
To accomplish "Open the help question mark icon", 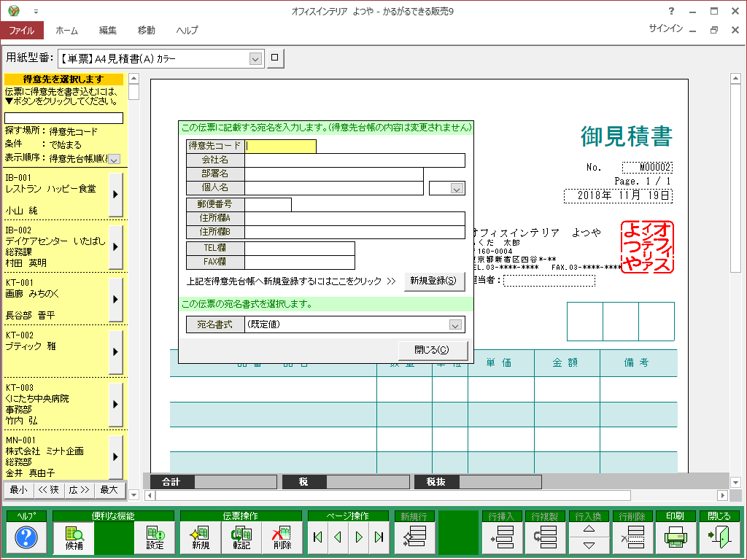I will pyautogui.click(x=27, y=537).
